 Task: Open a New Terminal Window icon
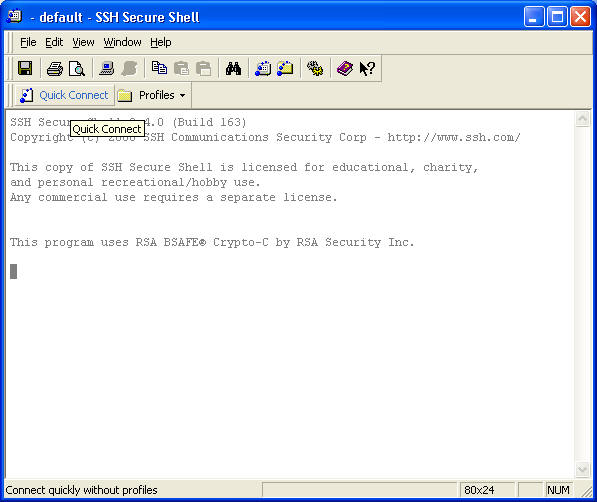click(263, 69)
